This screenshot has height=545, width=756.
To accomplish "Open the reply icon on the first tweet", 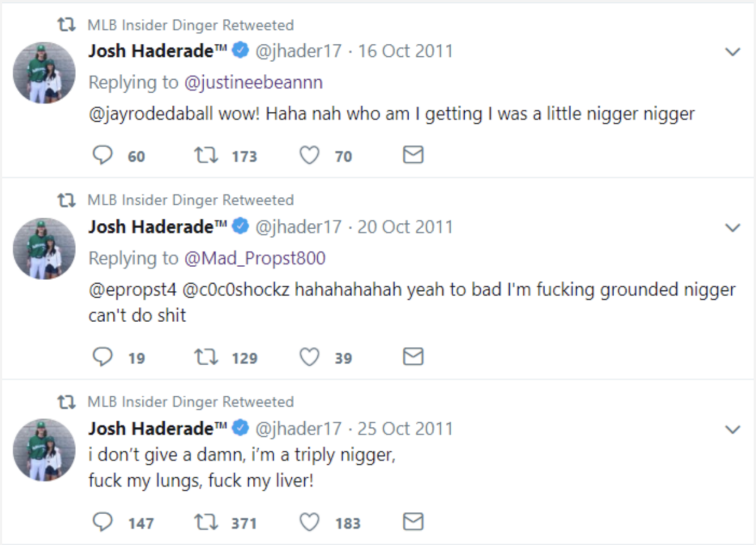I will 103,155.
